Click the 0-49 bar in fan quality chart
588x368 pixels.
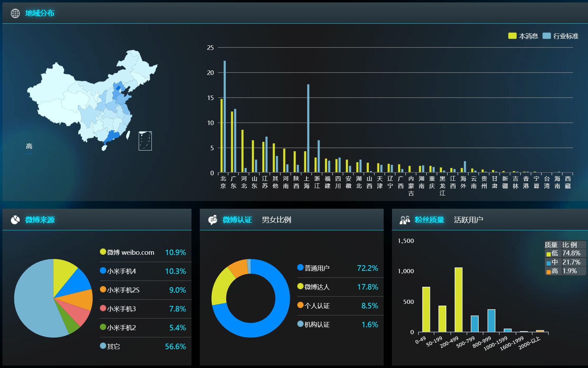pyautogui.click(x=426, y=309)
